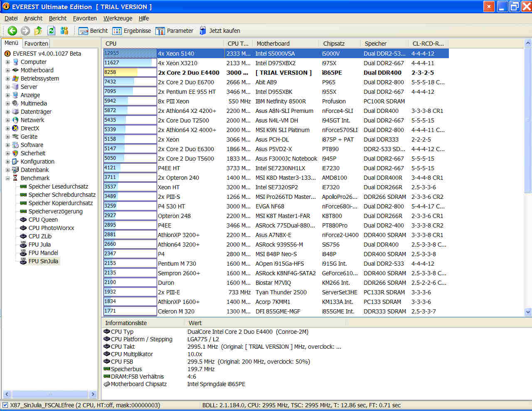Viewport: 532px width, 411px height.
Task: Click the Motherboard Chipsatz icon in info list
Action: [x=107, y=384]
